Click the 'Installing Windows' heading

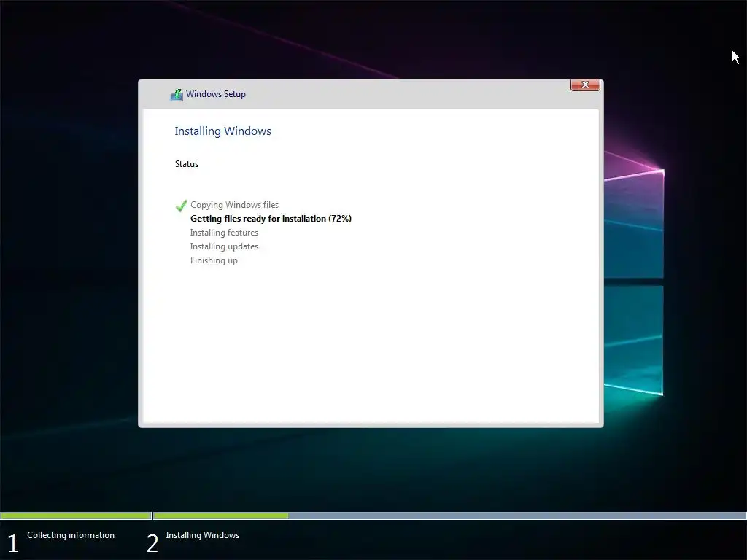click(223, 131)
